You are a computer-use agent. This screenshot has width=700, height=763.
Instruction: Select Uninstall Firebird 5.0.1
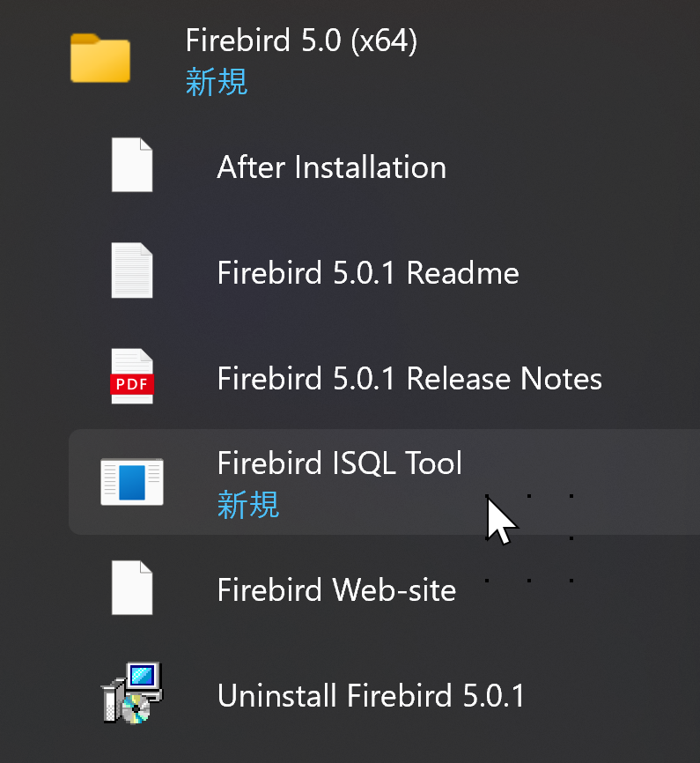pos(371,695)
